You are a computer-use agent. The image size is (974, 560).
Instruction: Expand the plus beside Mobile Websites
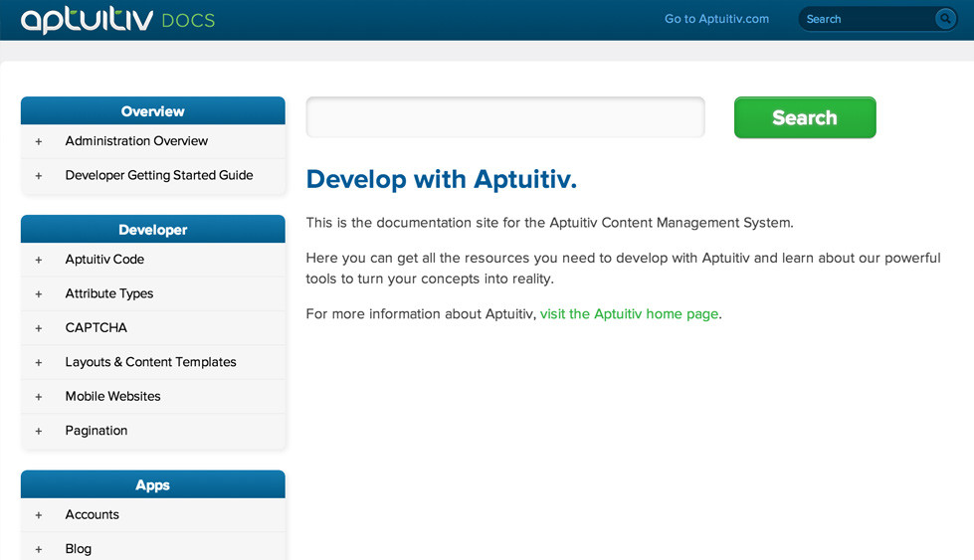pos(39,397)
